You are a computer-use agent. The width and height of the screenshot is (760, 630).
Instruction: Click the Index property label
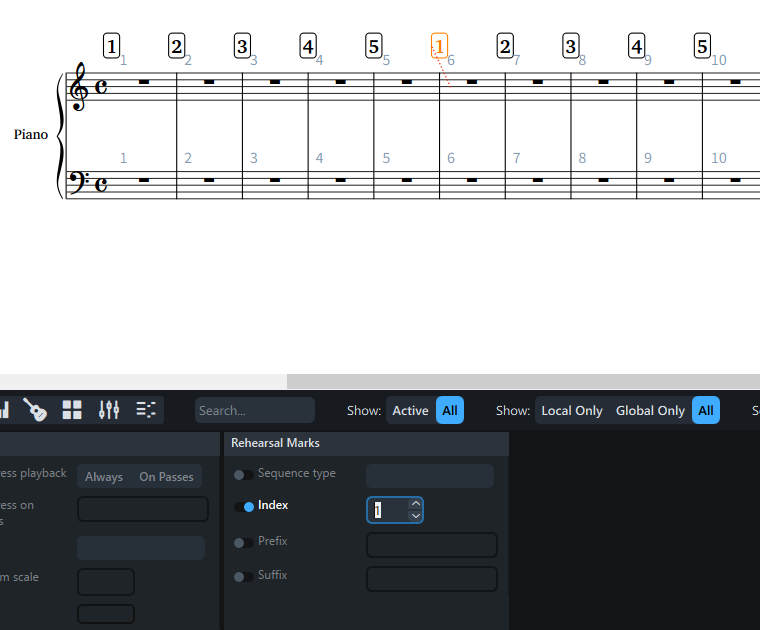[x=273, y=505]
